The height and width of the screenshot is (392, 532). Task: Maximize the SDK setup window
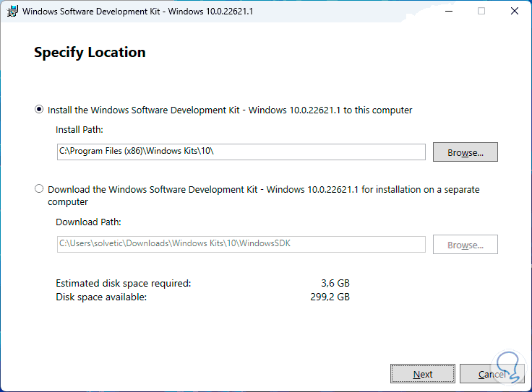481,11
